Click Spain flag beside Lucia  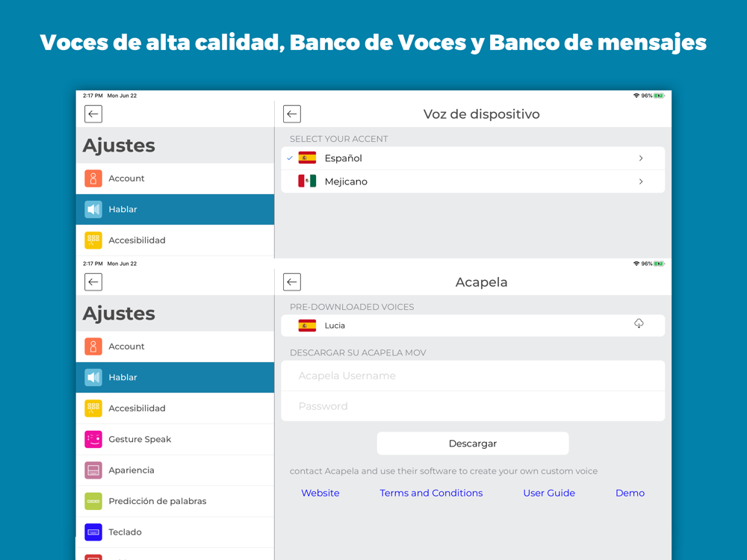[x=307, y=326]
